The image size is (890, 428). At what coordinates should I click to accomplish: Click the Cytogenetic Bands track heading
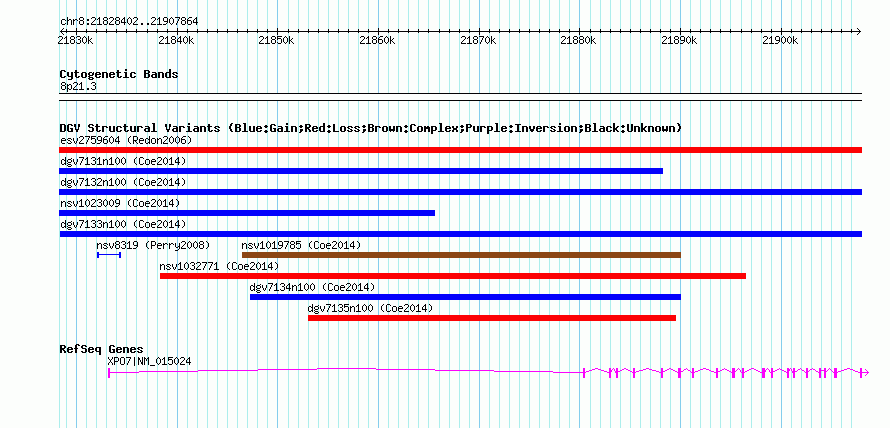(x=119, y=74)
